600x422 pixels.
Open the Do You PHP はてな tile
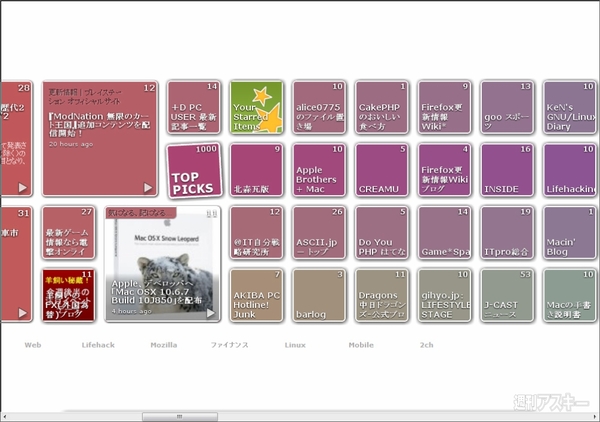[382, 233]
